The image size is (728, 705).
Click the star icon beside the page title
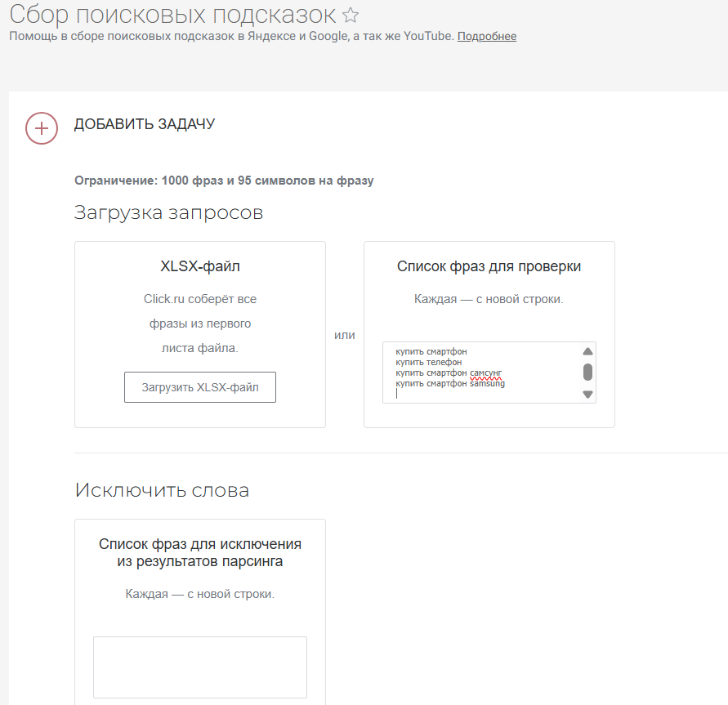pyautogui.click(x=351, y=15)
